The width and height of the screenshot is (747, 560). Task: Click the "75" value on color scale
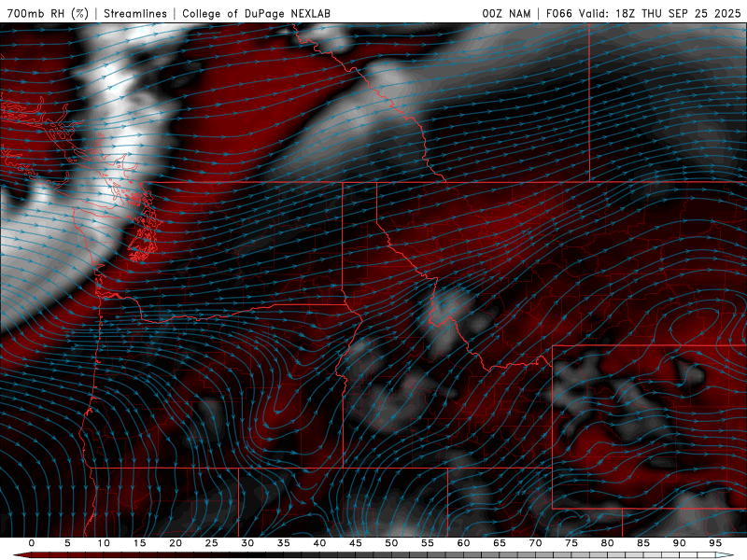coord(571,543)
